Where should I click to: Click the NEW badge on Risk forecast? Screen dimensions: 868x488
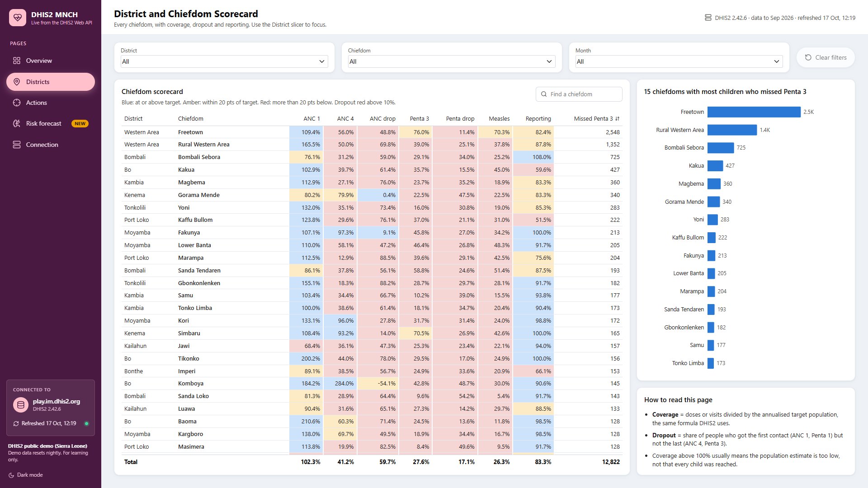point(80,123)
